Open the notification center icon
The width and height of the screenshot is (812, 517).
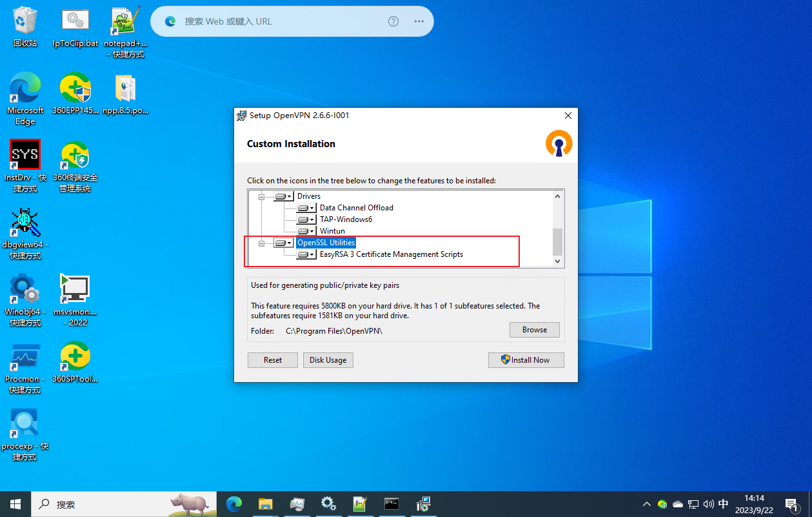pos(791,504)
